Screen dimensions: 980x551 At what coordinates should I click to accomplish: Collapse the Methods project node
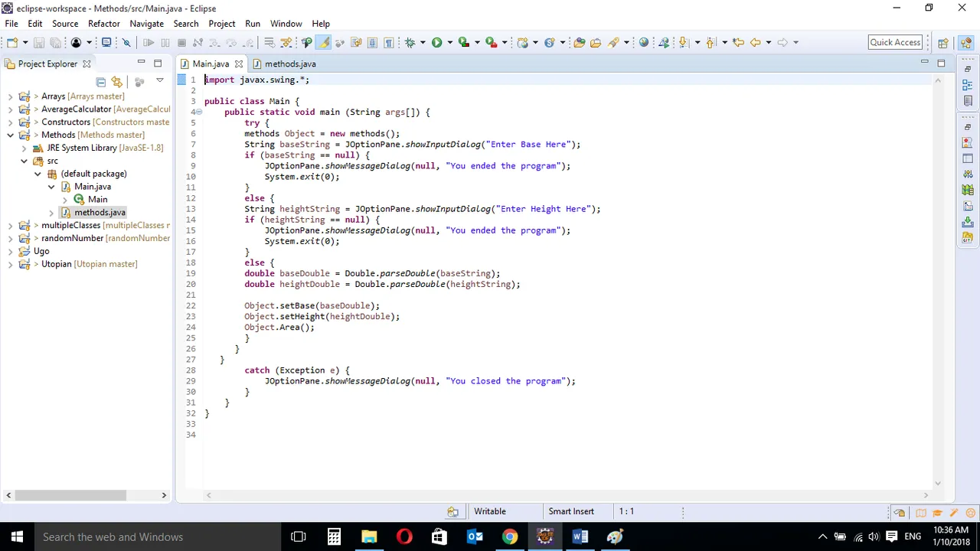pyautogui.click(x=10, y=135)
